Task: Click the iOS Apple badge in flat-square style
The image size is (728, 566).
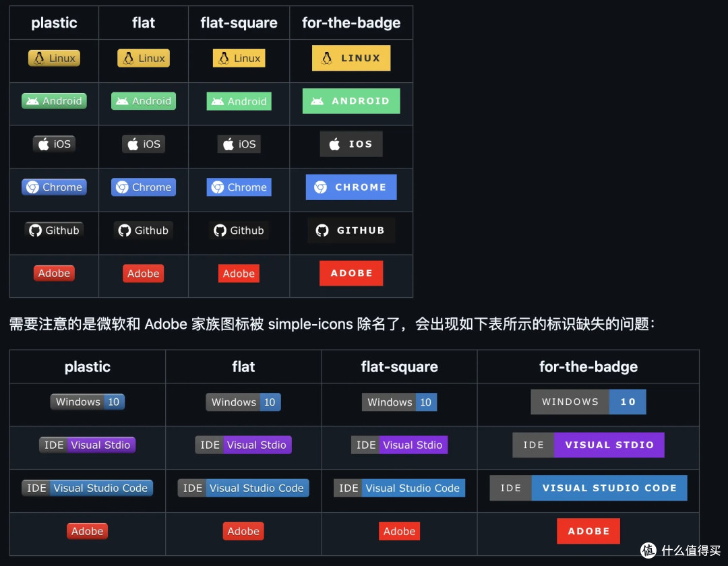Action: [239, 144]
